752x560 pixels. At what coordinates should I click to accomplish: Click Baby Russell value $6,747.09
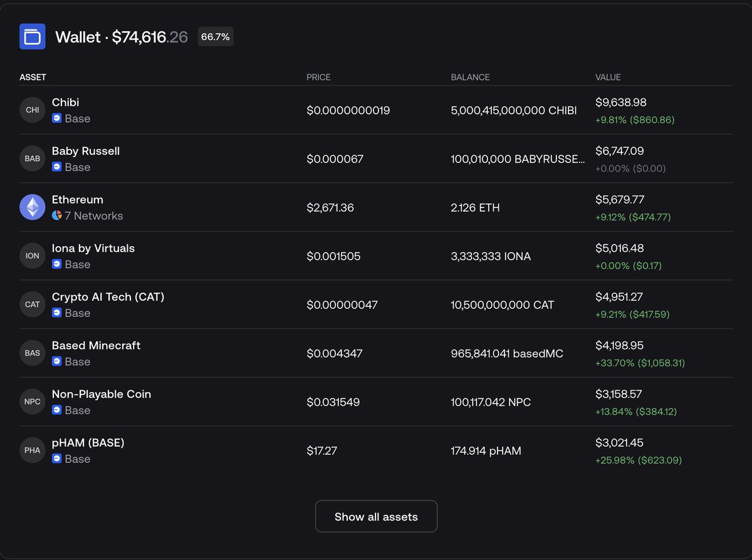pos(620,151)
